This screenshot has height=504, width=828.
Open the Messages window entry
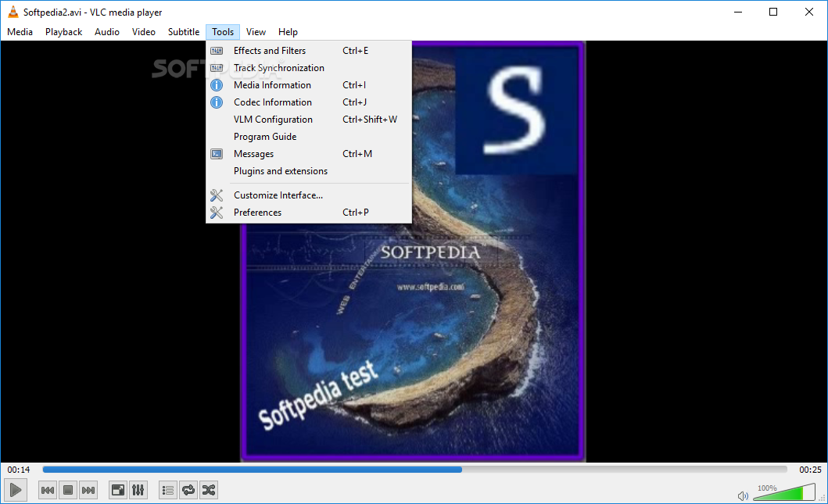coord(308,154)
